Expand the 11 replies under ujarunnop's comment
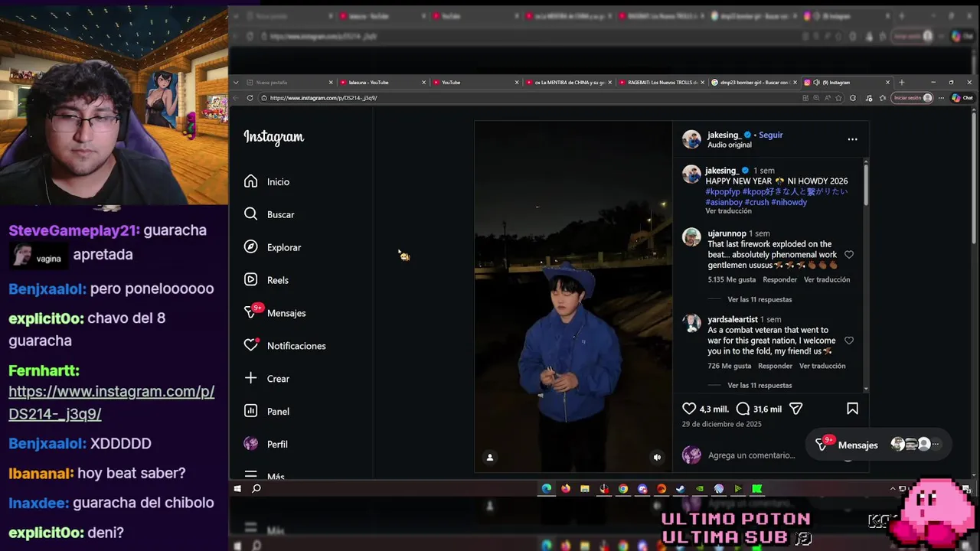The height and width of the screenshot is (551, 980). point(759,300)
